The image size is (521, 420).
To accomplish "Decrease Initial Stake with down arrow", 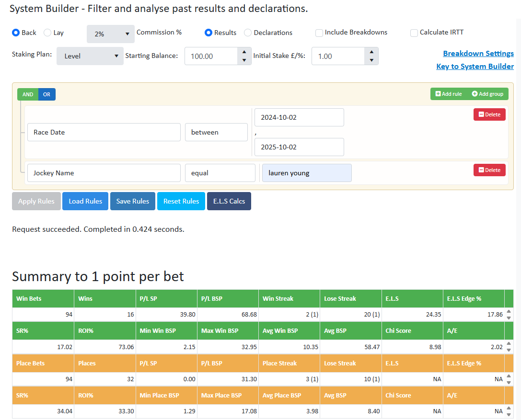I will pos(371,60).
